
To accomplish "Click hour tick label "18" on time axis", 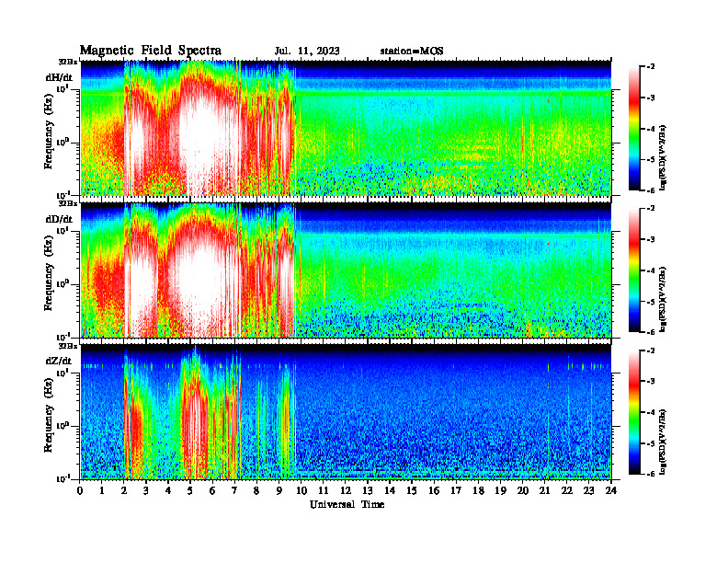I will click(478, 490).
